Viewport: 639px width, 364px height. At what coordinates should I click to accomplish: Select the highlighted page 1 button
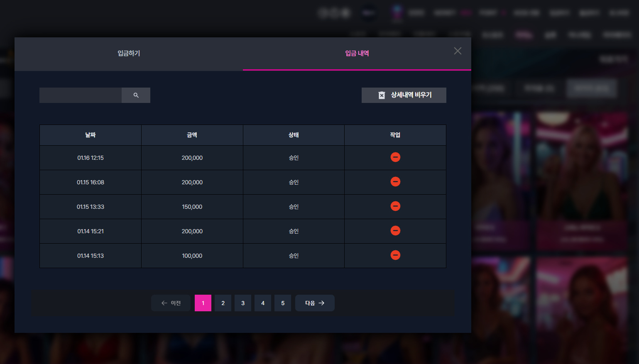(203, 303)
